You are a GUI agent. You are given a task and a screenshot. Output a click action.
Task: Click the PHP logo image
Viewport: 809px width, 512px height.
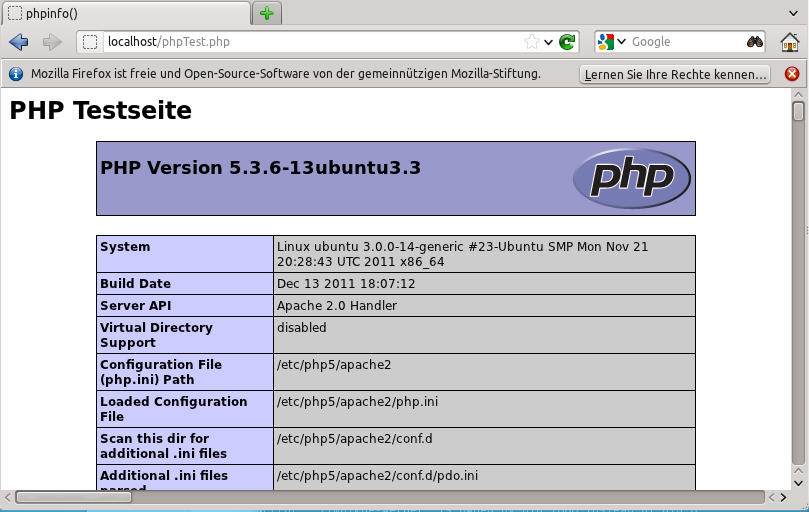pos(631,178)
